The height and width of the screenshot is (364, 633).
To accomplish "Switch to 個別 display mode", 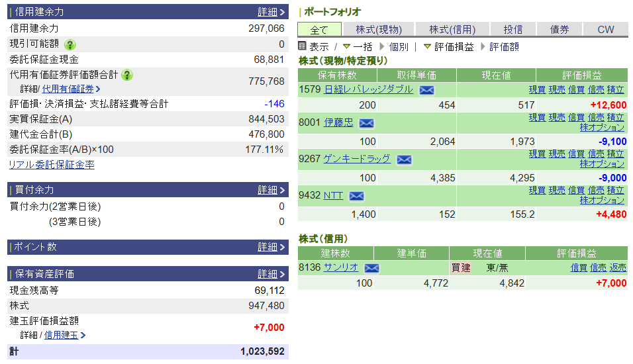I will pyautogui.click(x=398, y=47).
